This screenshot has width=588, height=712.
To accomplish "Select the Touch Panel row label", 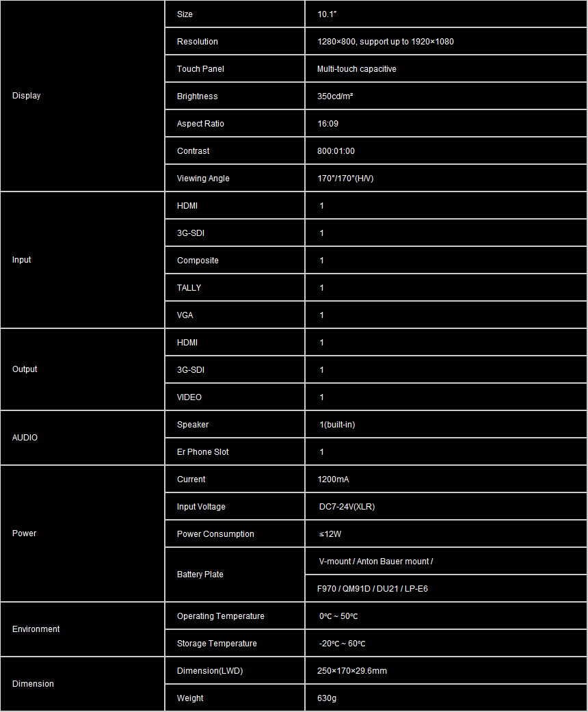I will coord(200,69).
